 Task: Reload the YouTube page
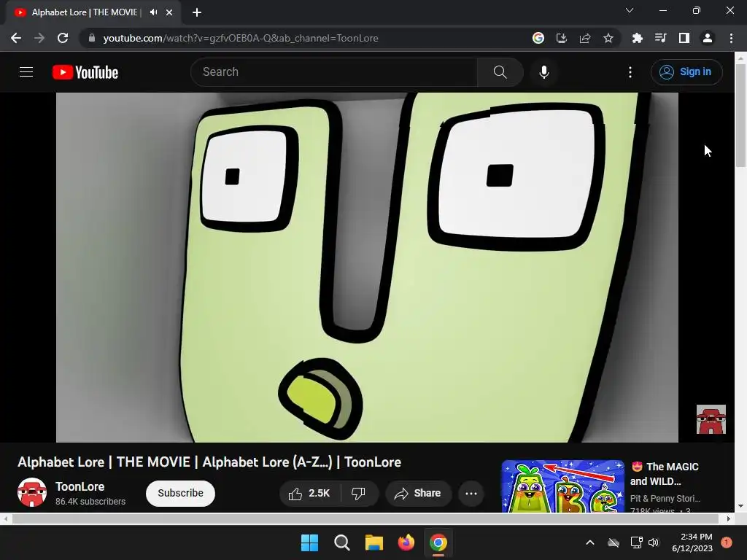tap(63, 38)
